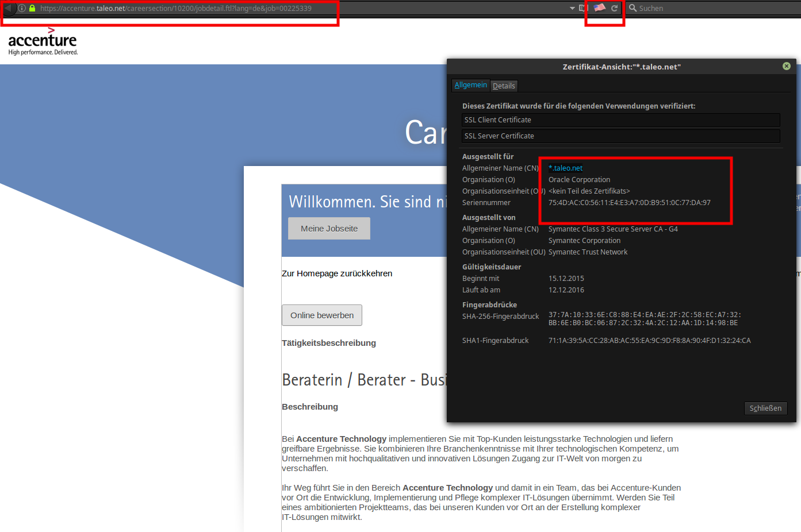Switch to the Allgemein tab
The width and height of the screenshot is (801, 532).
[x=470, y=85]
